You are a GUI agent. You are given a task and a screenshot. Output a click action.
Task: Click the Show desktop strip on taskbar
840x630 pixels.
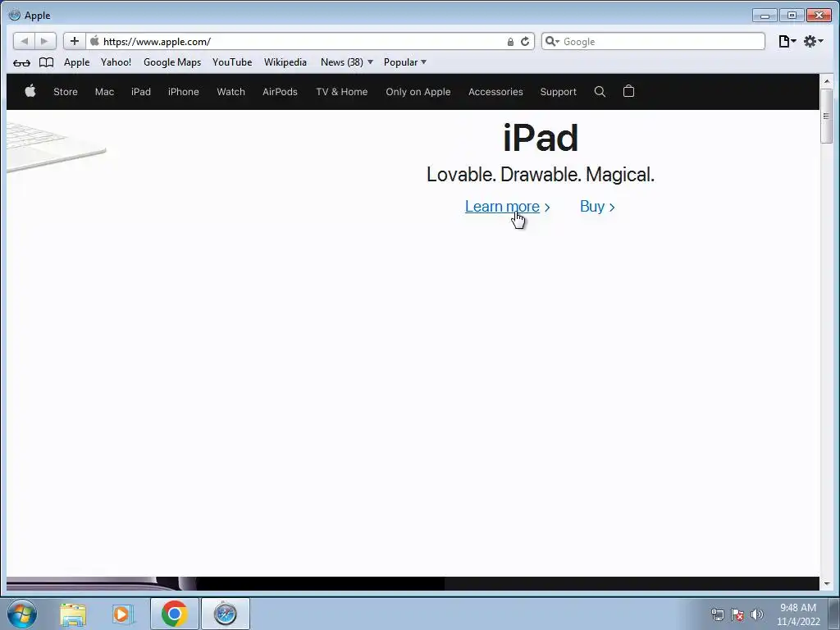[x=834, y=614]
